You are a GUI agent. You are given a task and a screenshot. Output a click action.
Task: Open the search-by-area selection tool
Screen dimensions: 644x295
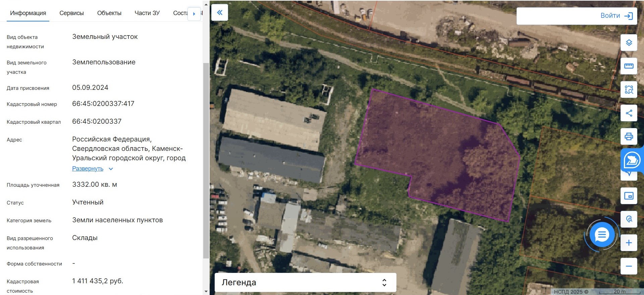(629, 90)
